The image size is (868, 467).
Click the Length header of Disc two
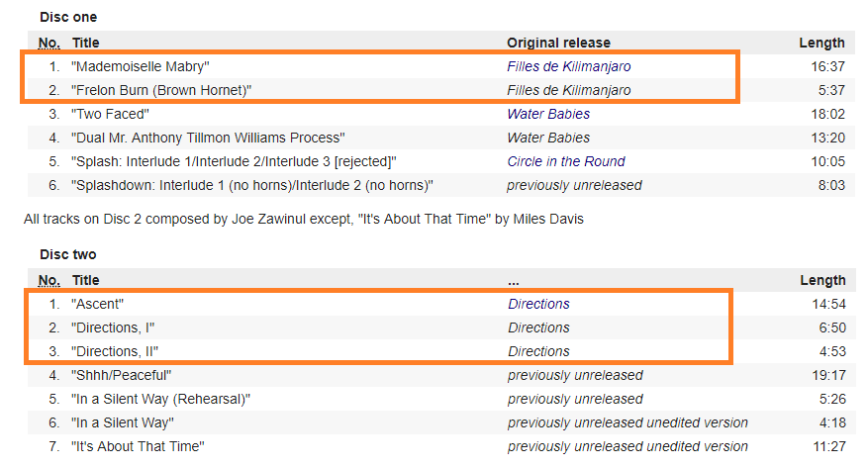tap(822, 280)
